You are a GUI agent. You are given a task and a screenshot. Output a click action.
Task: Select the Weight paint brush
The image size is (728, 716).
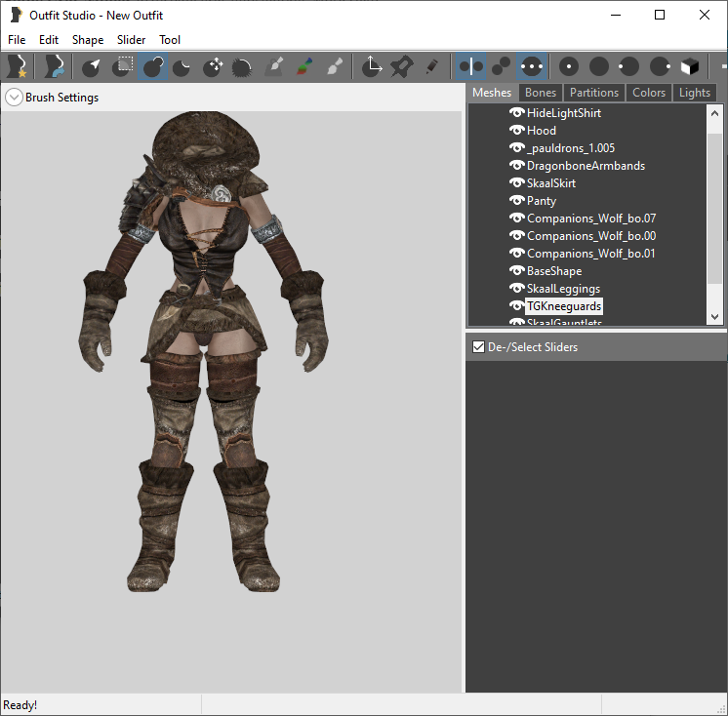pyautogui.click(x=274, y=67)
